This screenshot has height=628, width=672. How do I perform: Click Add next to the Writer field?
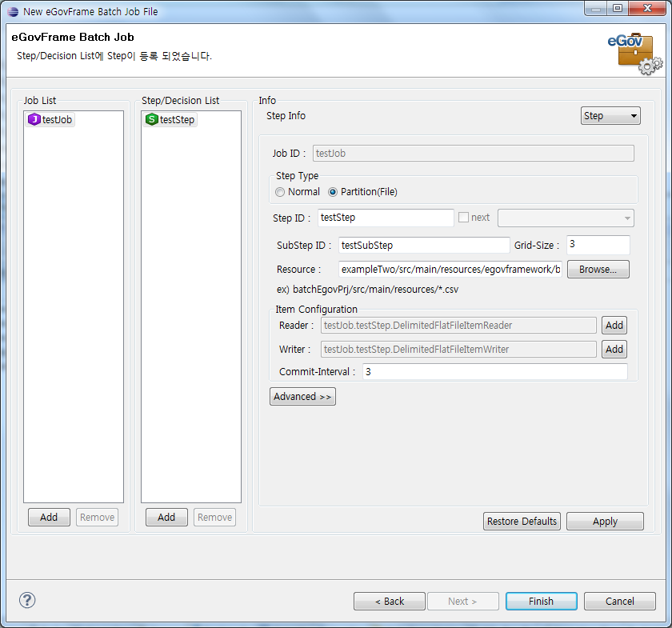pos(614,350)
